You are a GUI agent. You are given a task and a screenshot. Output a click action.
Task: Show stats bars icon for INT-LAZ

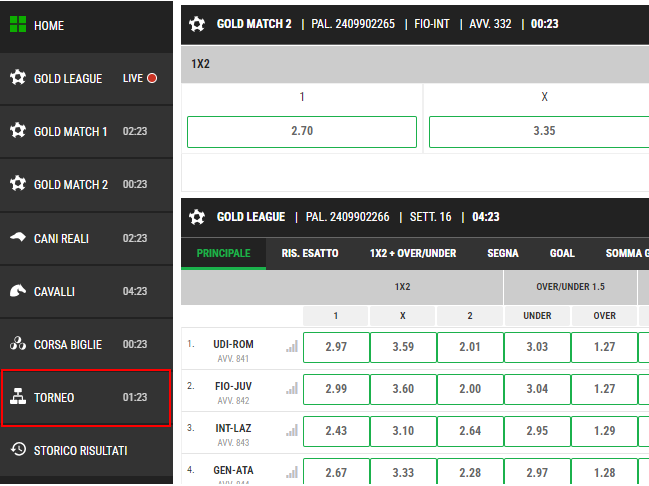click(292, 431)
